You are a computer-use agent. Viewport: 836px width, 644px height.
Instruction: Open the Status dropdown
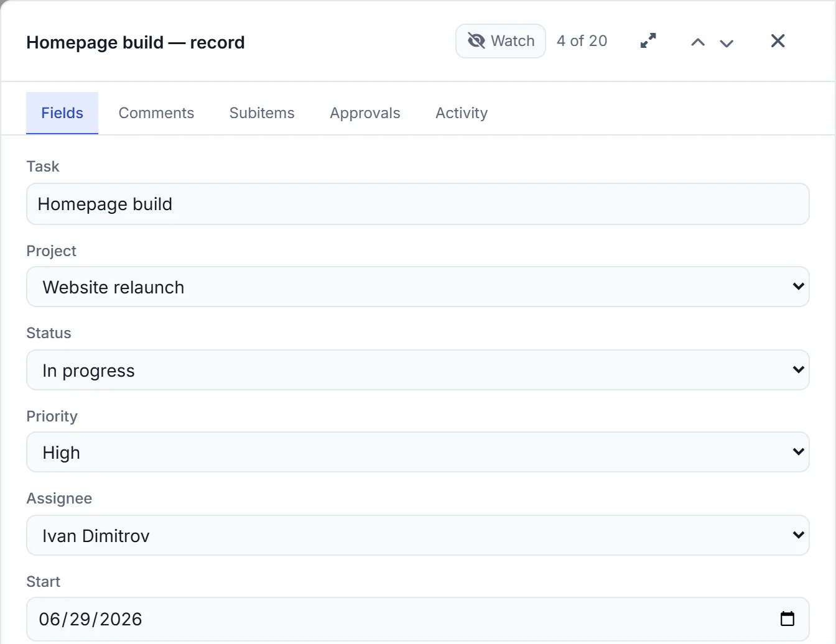[417, 370]
